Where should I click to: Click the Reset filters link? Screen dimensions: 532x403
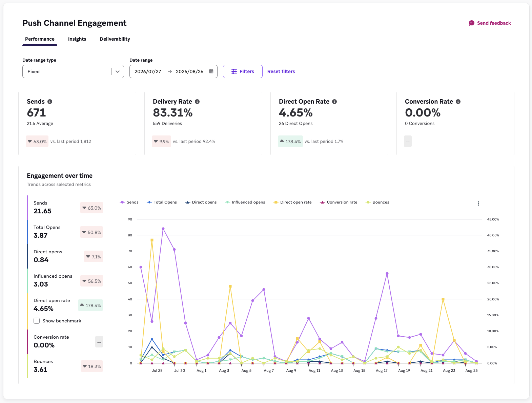coord(281,71)
